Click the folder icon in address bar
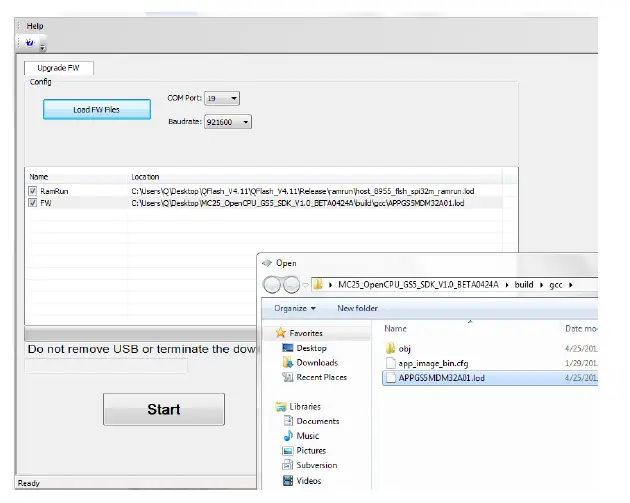 point(317,285)
